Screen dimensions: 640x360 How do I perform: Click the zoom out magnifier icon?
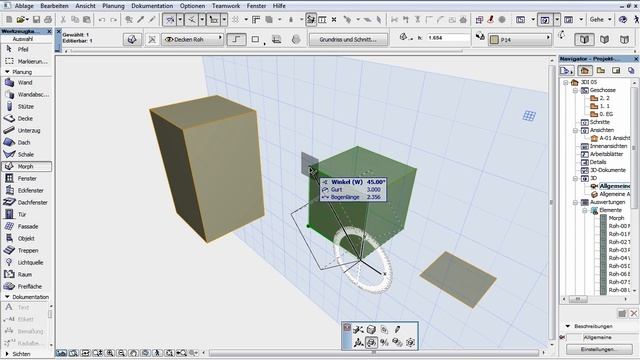121,353
